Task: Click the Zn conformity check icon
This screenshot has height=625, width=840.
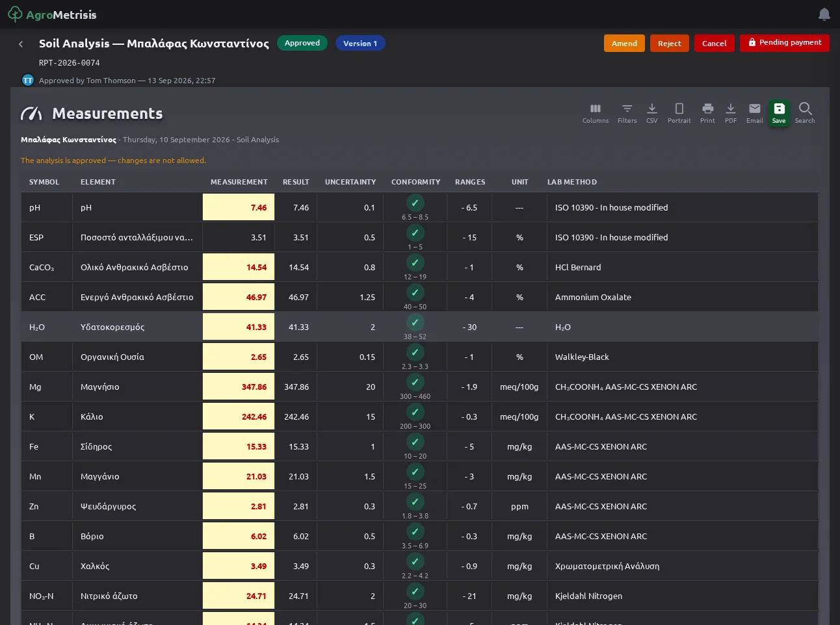Action: pyautogui.click(x=415, y=502)
